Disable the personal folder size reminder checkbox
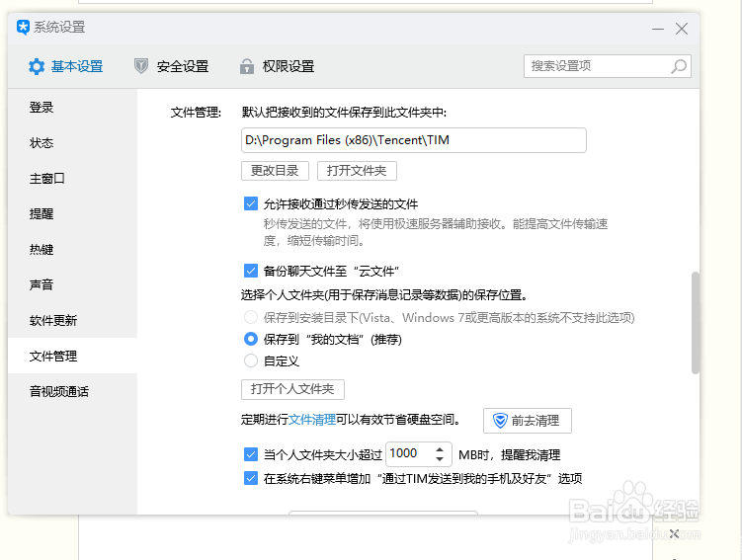Image resolution: width=742 pixels, height=560 pixels. (x=251, y=454)
